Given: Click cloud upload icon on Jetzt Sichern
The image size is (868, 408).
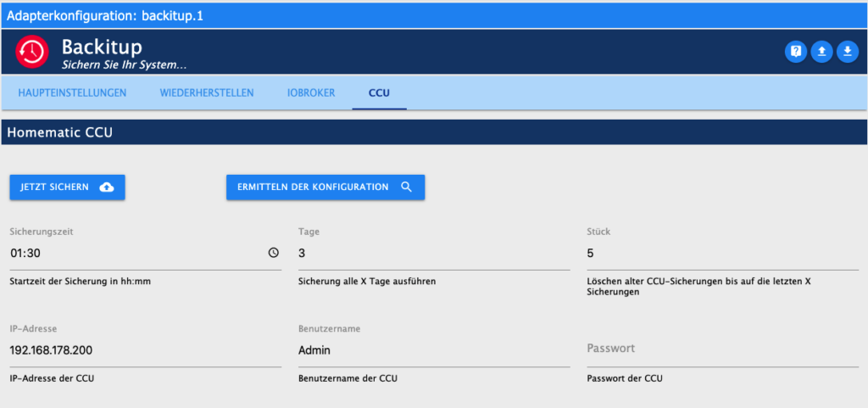Looking at the screenshot, I should (x=106, y=187).
